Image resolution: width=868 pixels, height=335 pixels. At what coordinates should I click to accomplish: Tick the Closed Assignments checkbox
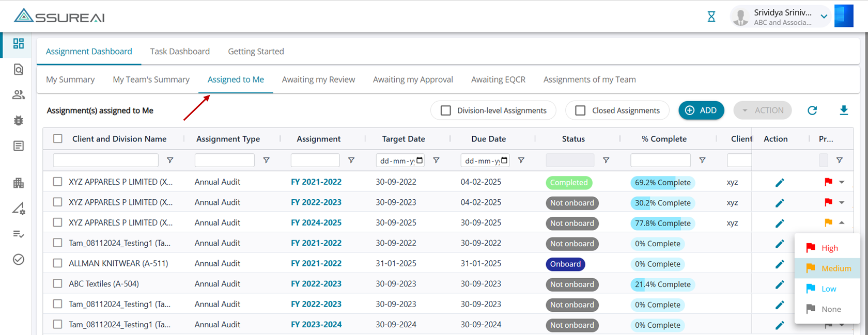click(x=580, y=110)
